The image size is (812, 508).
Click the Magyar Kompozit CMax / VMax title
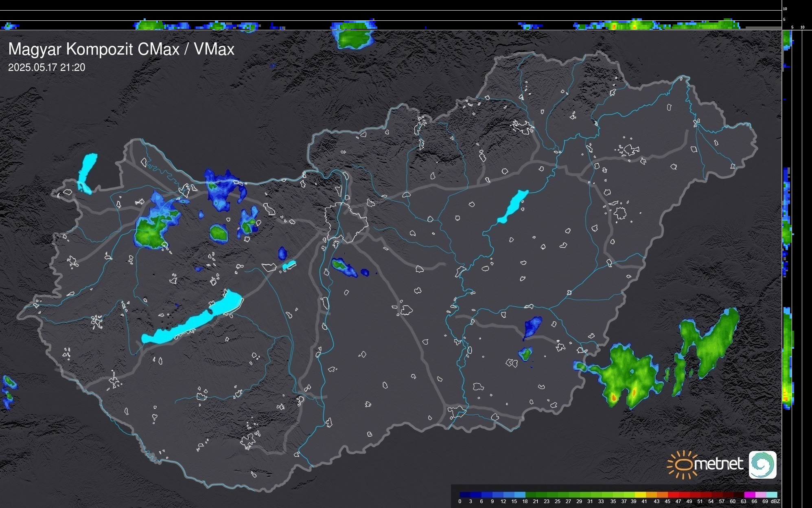pyautogui.click(x=121, y=49)
